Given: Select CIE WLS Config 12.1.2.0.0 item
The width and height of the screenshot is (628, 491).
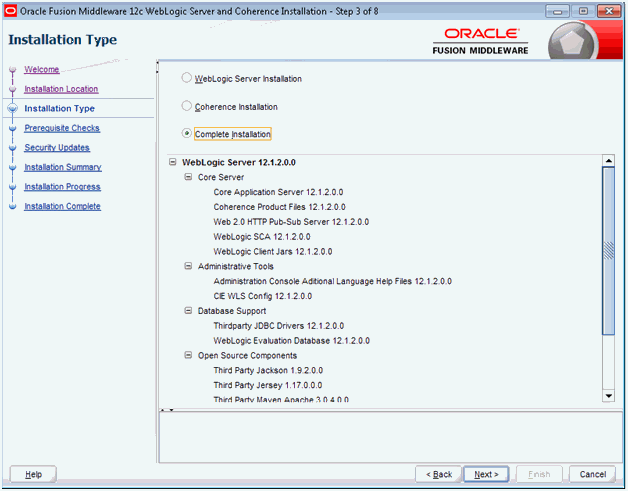Looking at the screenshot, I should click(263, 296).
